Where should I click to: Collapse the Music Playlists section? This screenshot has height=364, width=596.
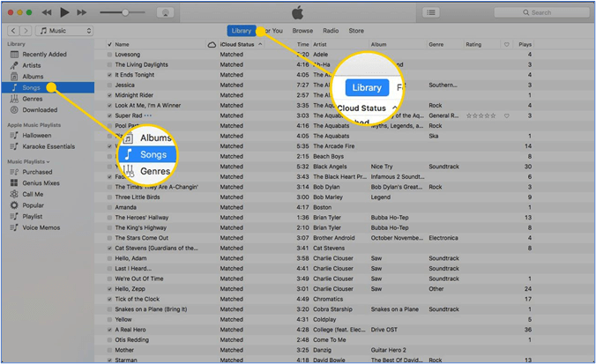pos(26,161)
